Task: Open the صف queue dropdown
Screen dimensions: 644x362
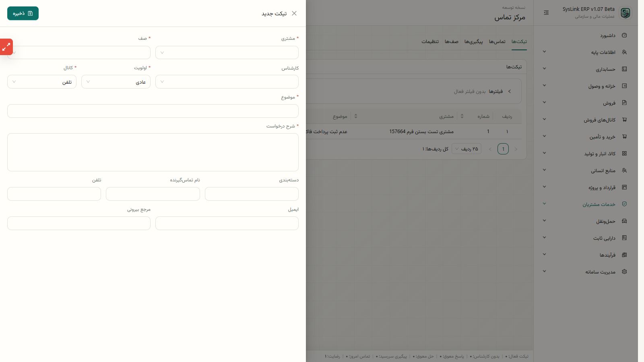Action: click(x=79, y=53)
